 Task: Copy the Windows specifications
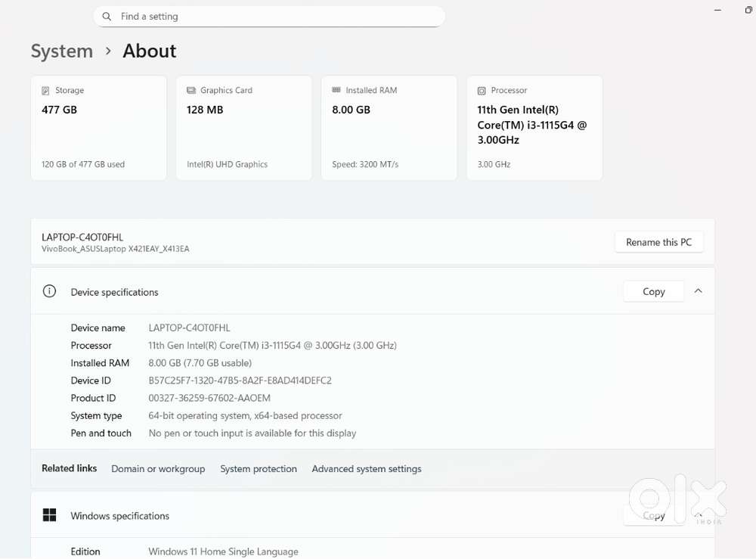(653, 515)
